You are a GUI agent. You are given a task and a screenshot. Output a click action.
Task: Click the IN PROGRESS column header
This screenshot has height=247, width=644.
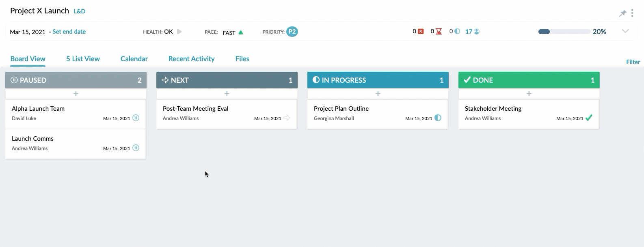pos(378,80)
